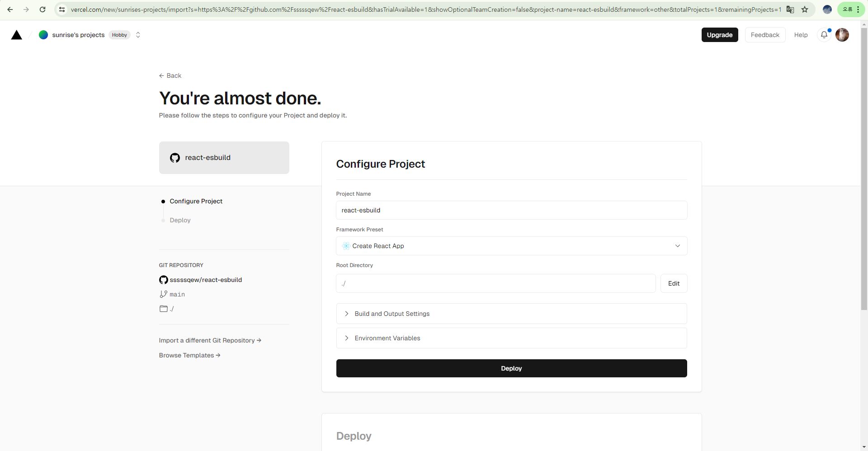Click the git branch icon
868x451 pixels.
163,294
